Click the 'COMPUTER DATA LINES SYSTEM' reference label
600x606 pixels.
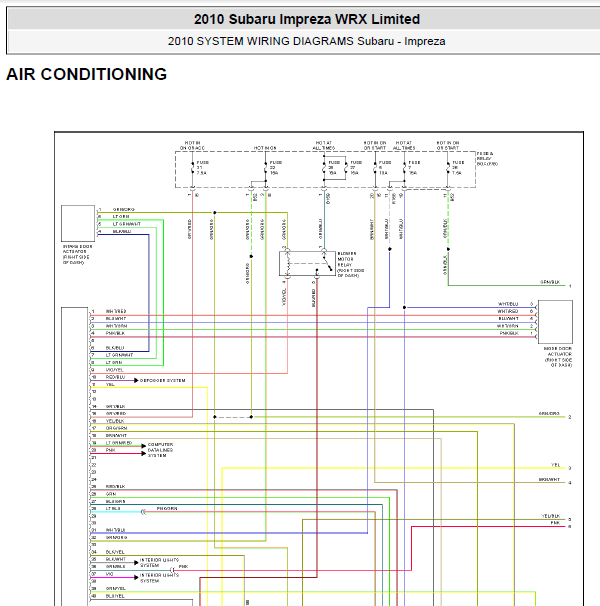160,450
